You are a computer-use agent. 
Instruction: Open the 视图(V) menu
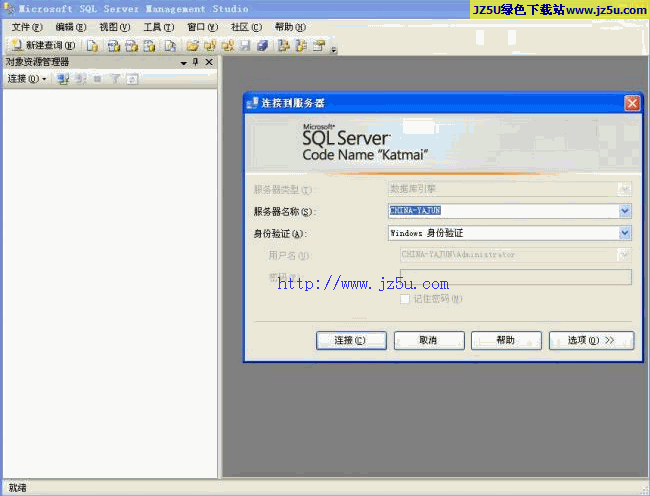(115, 27)
